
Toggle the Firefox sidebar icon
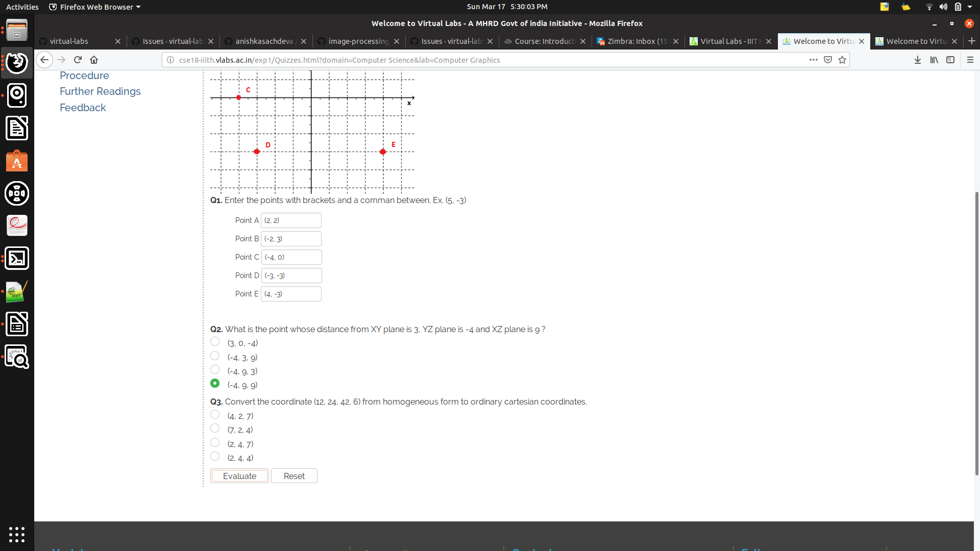(x=951, y=60)
